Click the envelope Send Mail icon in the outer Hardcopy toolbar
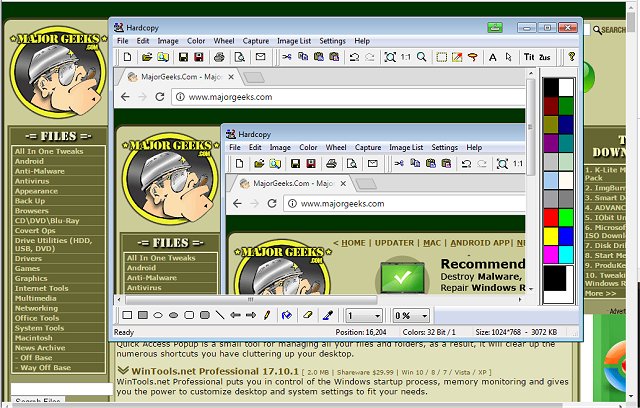 point(261,58)
